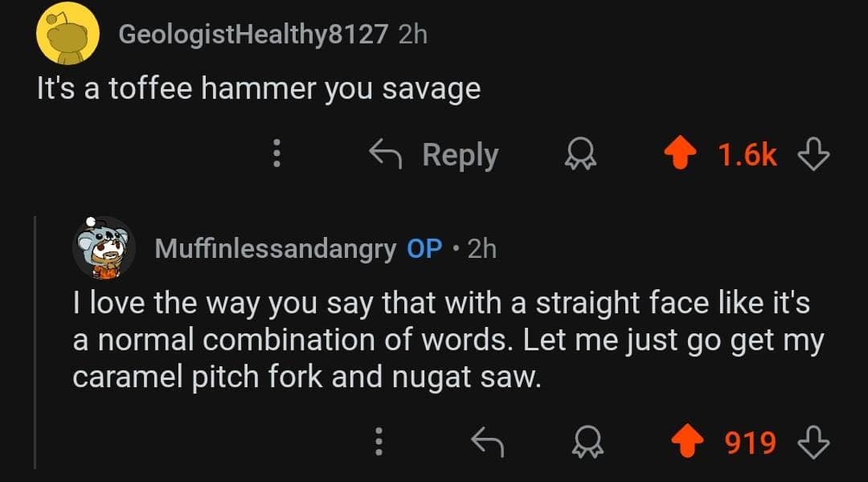Click reply arrow icon under Muffinlessandangry's comment
Image resolution: width=868 pixels, height=482 pixels.
(485, 441)
